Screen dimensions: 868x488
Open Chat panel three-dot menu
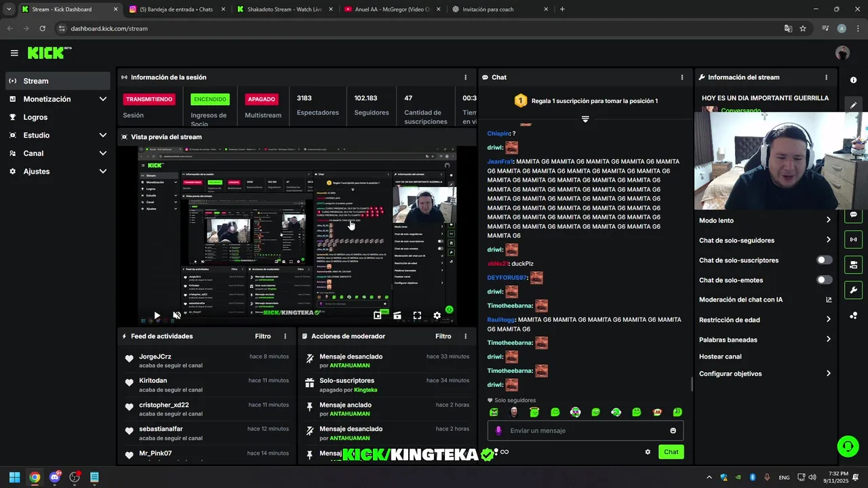coord(682,77)
